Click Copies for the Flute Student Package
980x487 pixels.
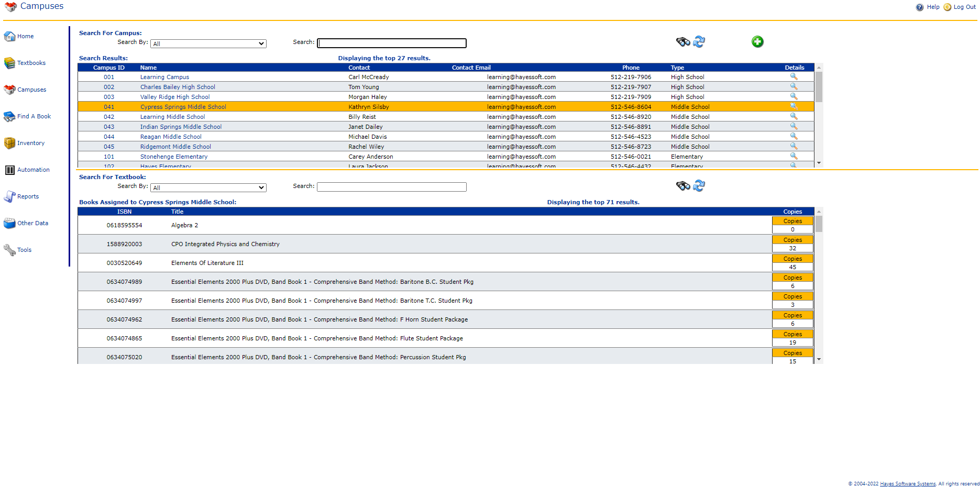pyautogui.click(x=792, y=334)
